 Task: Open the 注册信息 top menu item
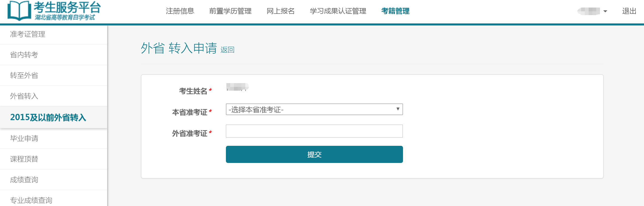[x=180, y=11]
